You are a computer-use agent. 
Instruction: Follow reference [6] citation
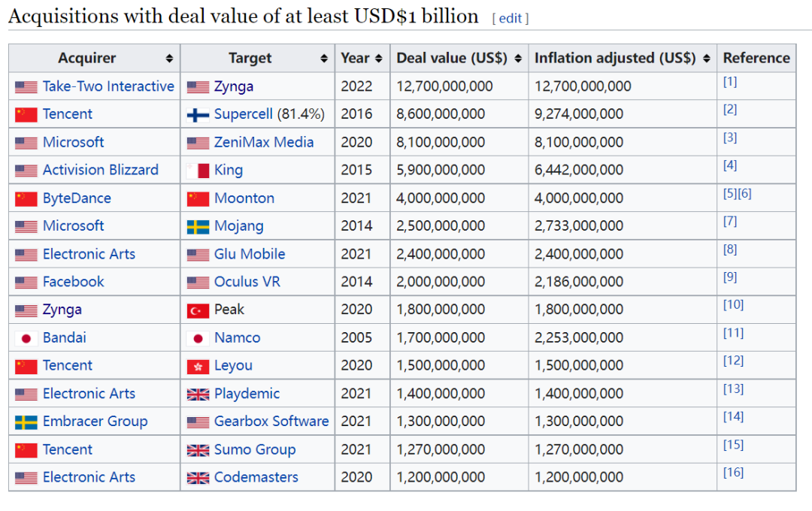pyautogui.click(x=744, y=194)
